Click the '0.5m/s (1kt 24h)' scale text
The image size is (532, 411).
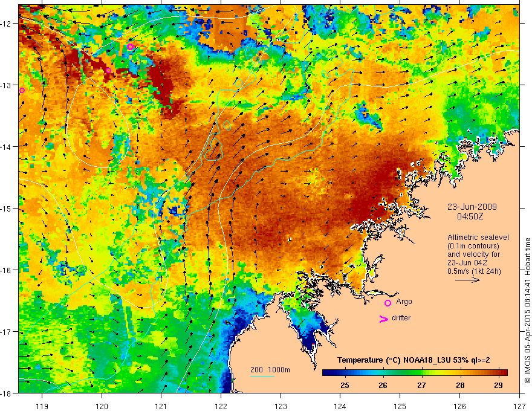474,271
